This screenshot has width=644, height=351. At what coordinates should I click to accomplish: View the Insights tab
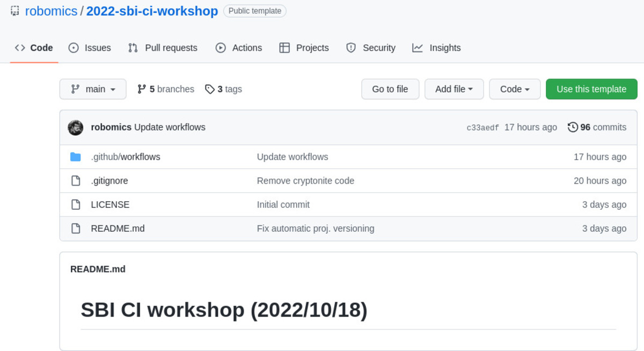(436, 48)
